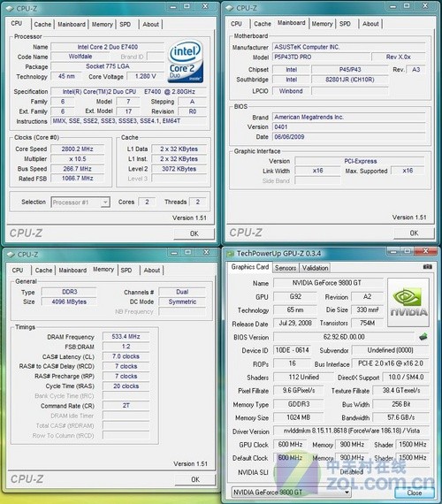Click the CPU-Z title icon in Memory window

[x=11, y=255]
